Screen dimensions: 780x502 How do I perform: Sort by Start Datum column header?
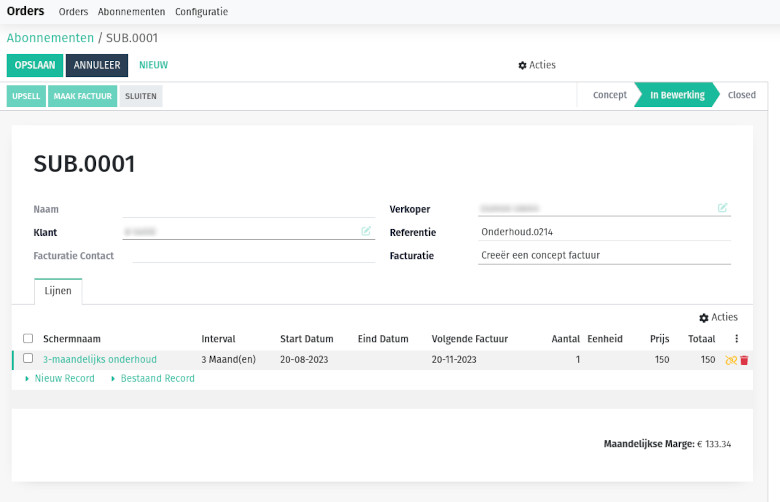click(x=306, y=339)
